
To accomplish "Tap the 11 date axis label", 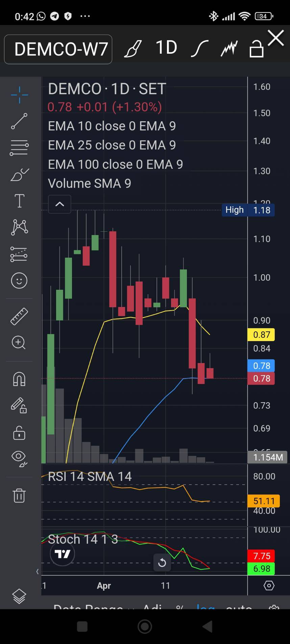I will pos(165,585).
